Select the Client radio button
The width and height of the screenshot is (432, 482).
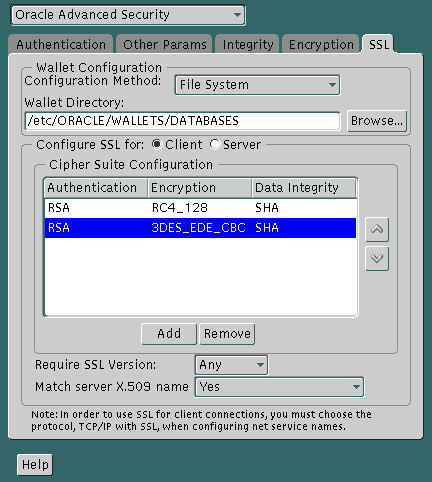click(156, 144)
